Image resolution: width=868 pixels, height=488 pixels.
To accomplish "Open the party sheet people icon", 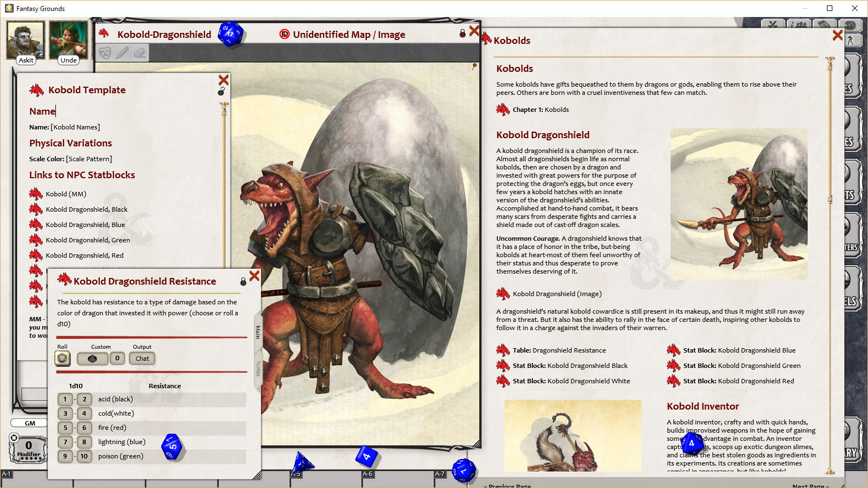I will (800, 25).
